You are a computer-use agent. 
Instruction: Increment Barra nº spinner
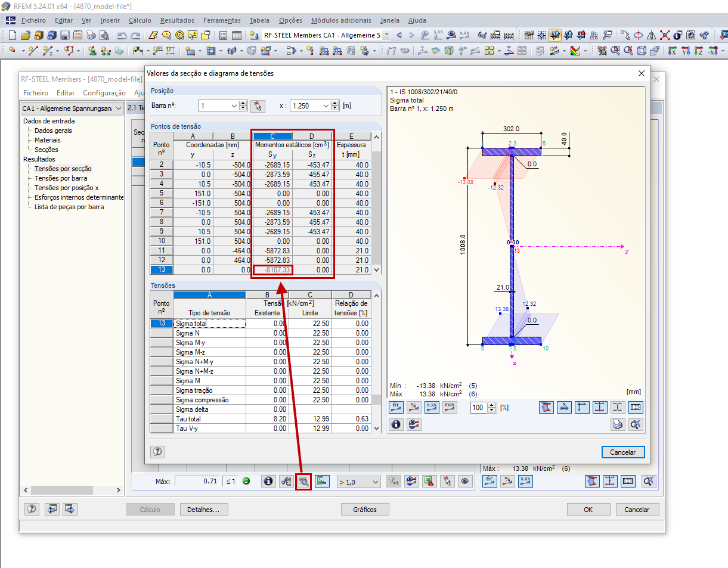tap(243, 103)
